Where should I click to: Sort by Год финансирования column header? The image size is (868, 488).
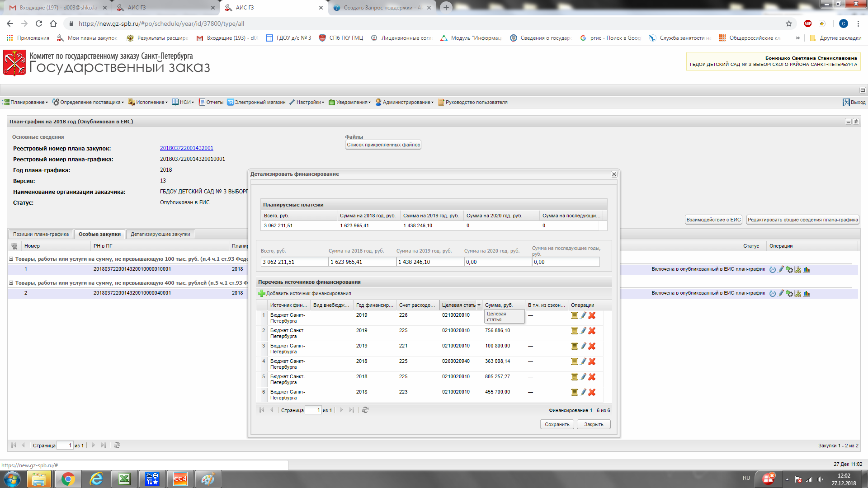(375, 305)
